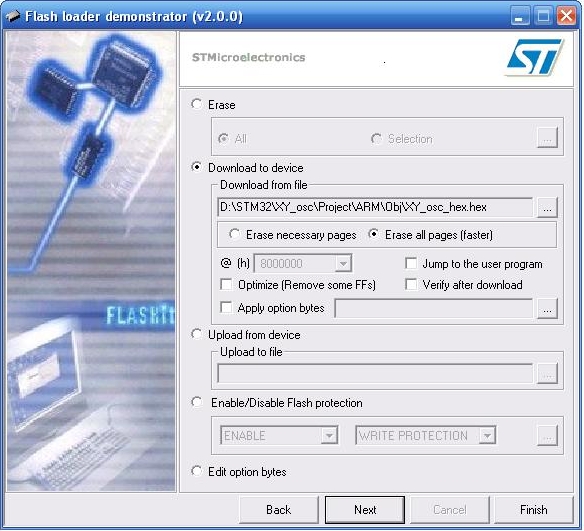Click browse button for Upload to file
This screenshot has height=531, width=584.
[547, 373]
